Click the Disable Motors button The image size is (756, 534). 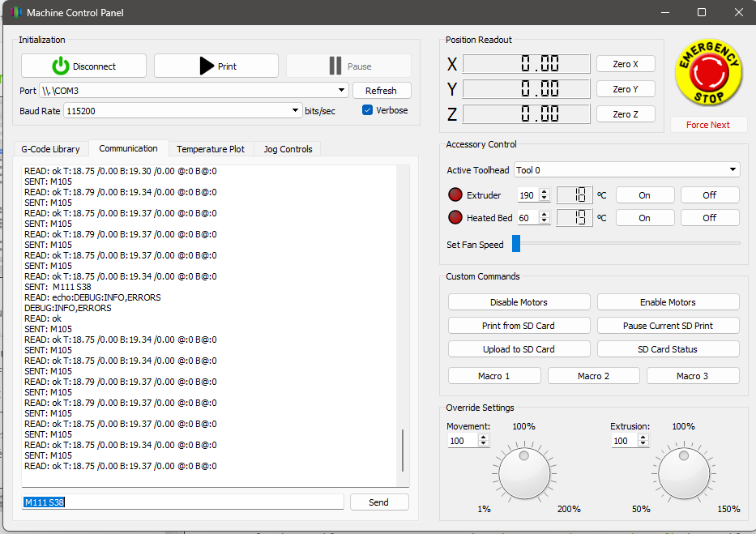click(x=519, y=302)
